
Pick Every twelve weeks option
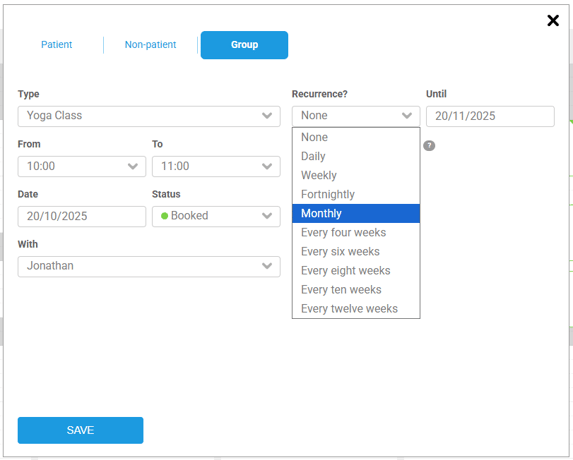[x=356, y=309]
